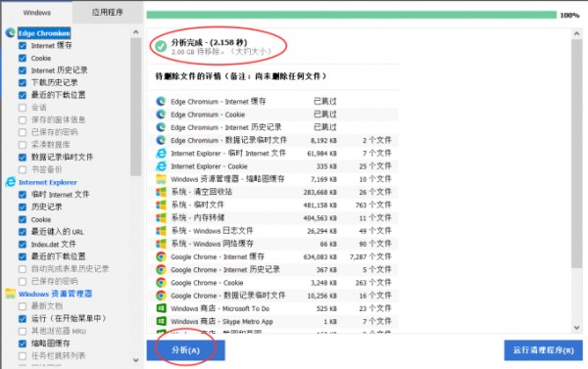Image resolution: width=588 pixels, height=369 pixels.
Task: Click Windows icon in 系统 - 临时文件 row
Action: coord(161,205)
